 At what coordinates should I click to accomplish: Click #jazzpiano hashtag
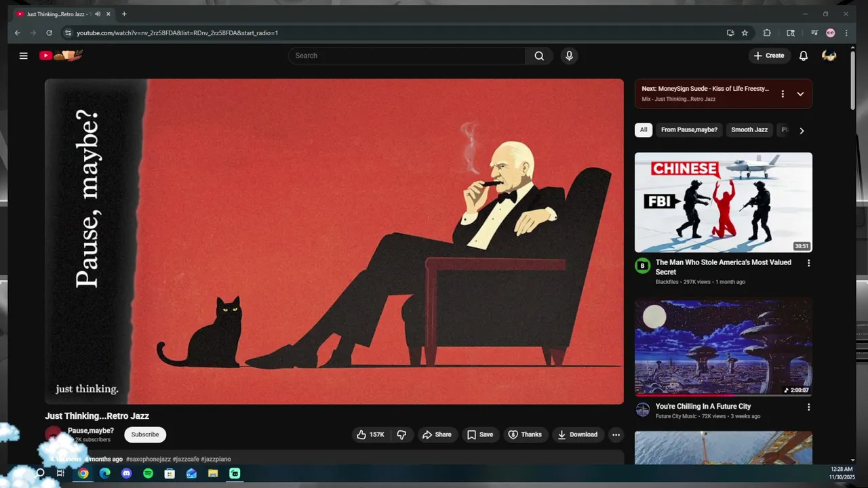coord(216,460)
